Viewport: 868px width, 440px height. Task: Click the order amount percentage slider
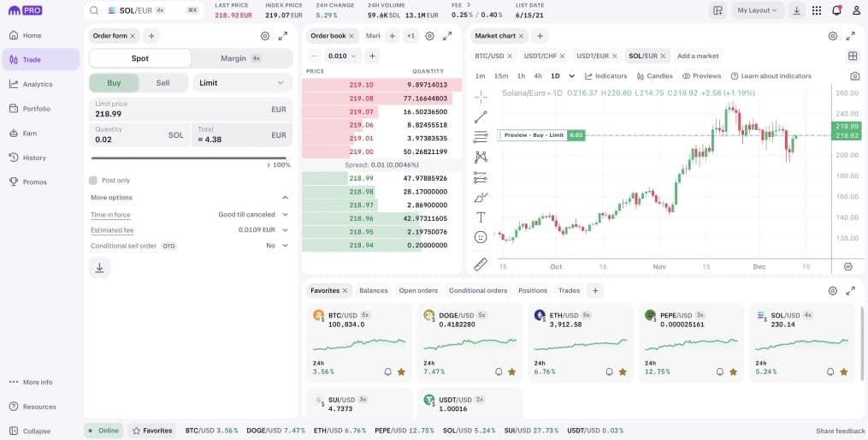point(189,158)
